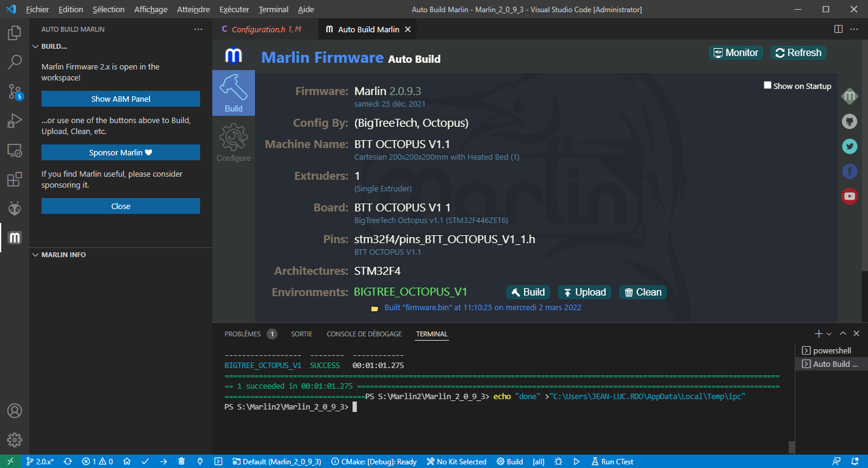This screenshot has height=468, width=868.
Task: Click the Refresh button
Action: pyautogui.click(x=798, y=53)
